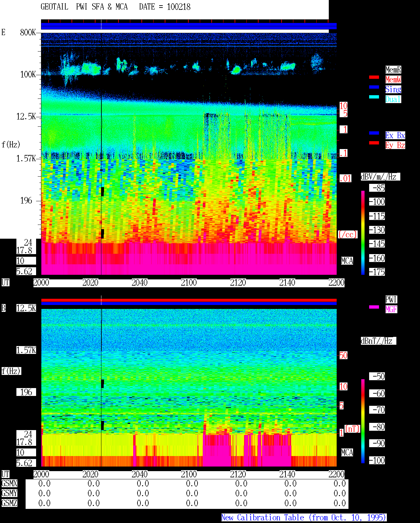Click the red swatch beside Ey Bz
The image size is (420, 523).
pyautogui.click(x=374, y=143)
